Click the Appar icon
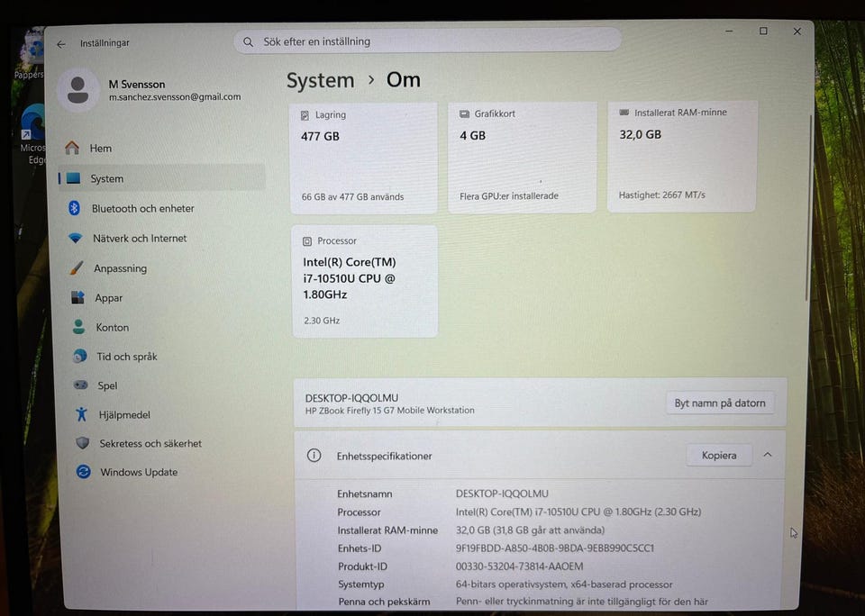This screenshot has width=865, height=616. point(77,298)
